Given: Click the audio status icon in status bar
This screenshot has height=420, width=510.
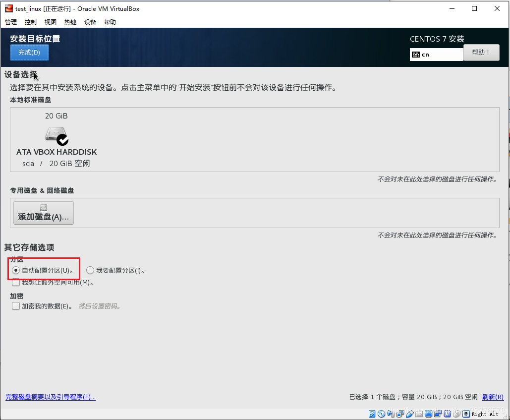Looking at the screenshot, I should (x=391, y=414).
